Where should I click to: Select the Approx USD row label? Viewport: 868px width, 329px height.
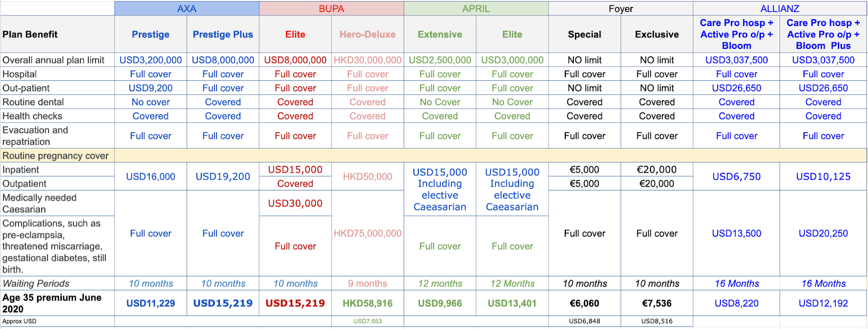pyautogui.click(x=58, y=321)
